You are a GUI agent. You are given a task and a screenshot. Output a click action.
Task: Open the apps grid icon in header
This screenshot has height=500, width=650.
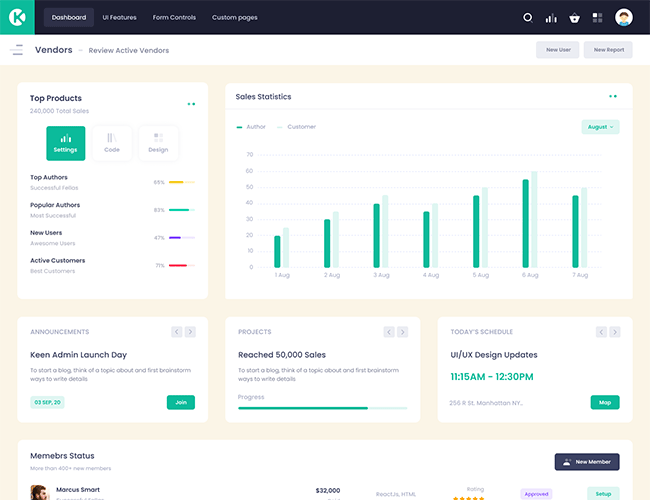click(598, 17)
